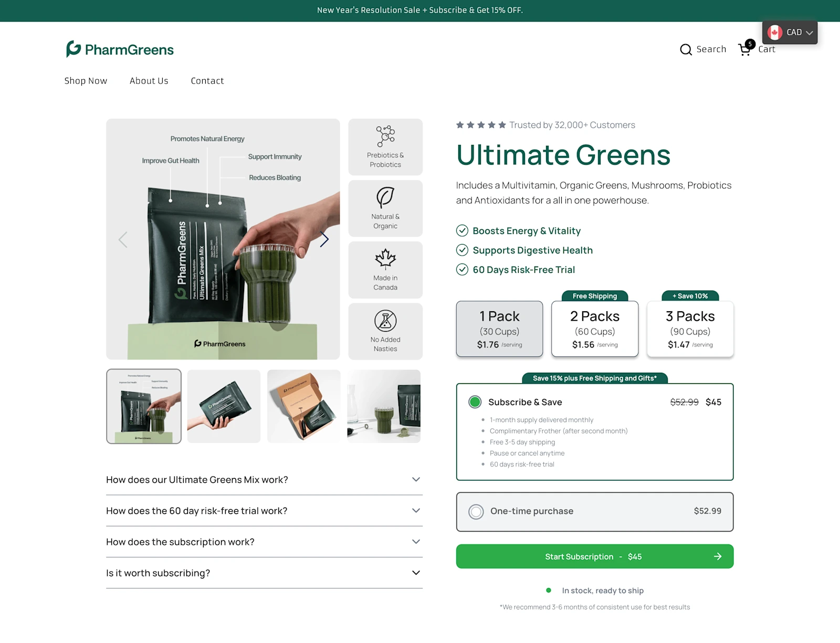This screenshot has width=840, height=643.
Task: Choose the 1 Pack option
Action: tap(499, 329)
